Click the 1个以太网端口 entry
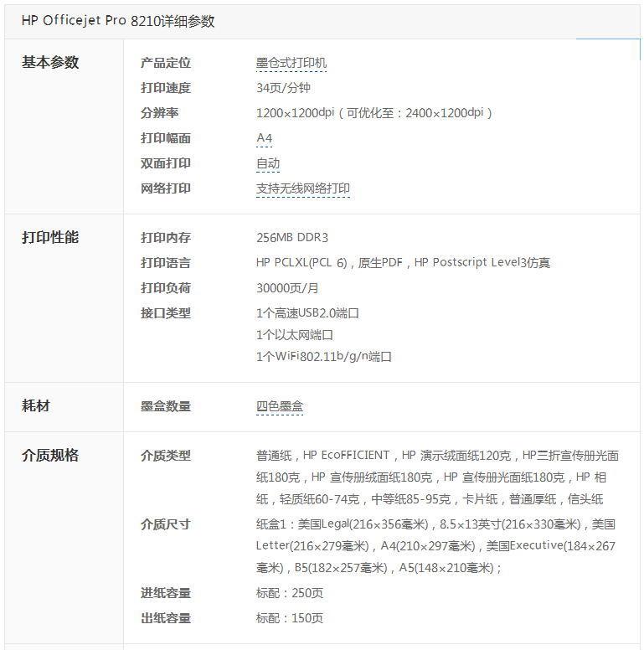Screen dimensions: 644x650 point(295,335)
